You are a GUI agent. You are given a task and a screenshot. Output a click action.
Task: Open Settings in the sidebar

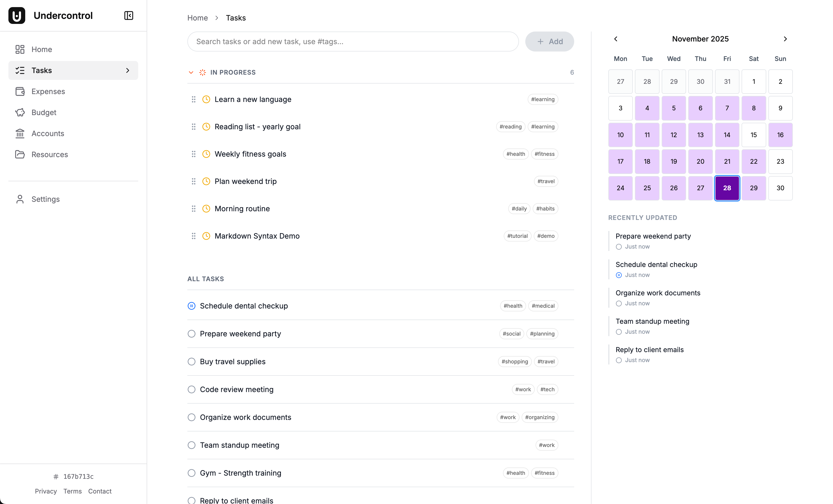[x=45, y=199]
